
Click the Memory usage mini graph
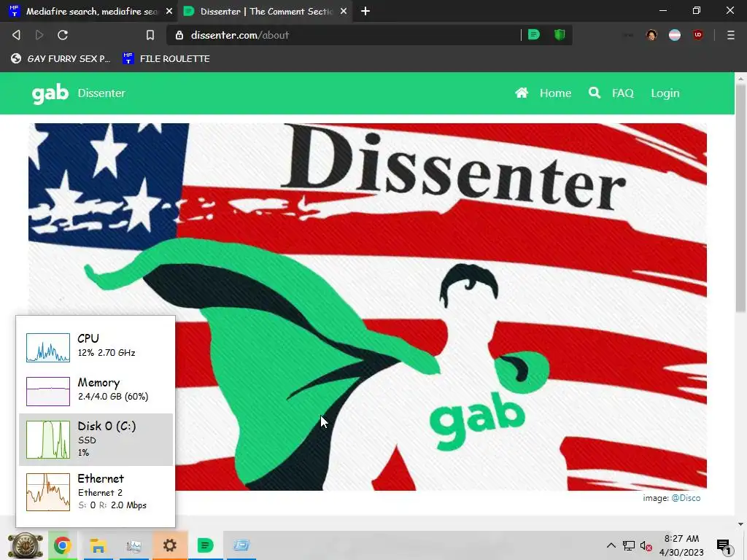click(48, 392)
